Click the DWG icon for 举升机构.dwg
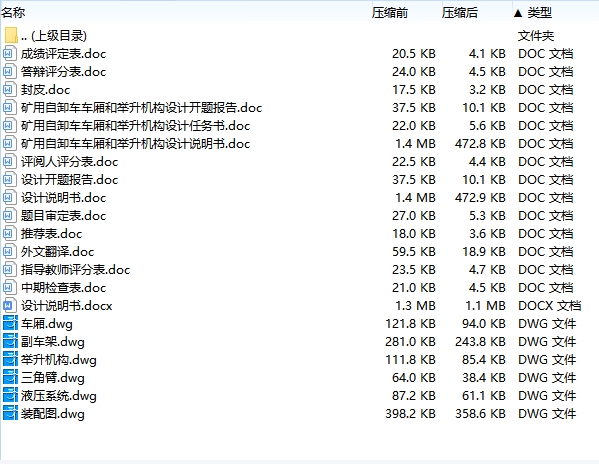 (10, 359)
